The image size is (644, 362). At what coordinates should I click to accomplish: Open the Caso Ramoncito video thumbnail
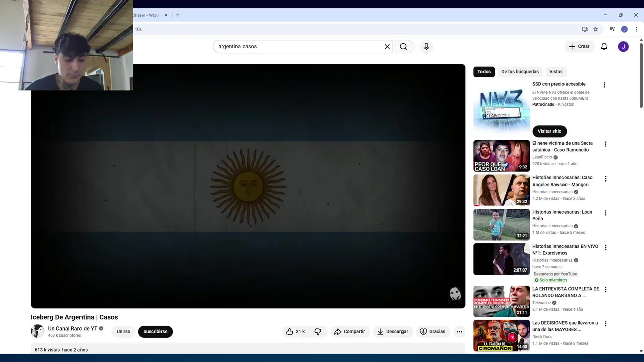[502, 156]
